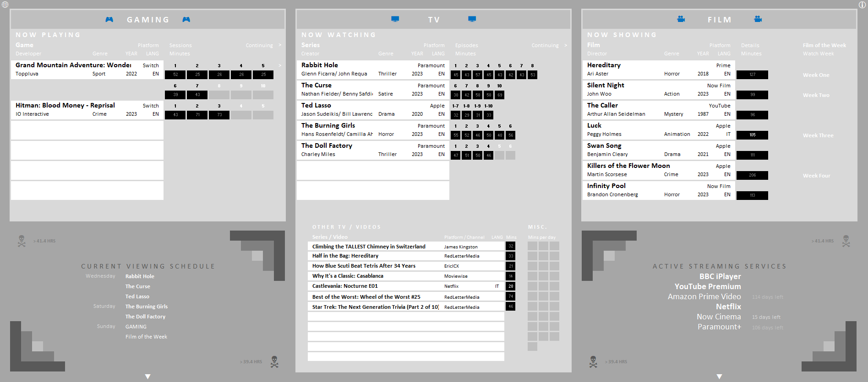Click the globe icon in the top-left corner
The height and width of the screenshot is (382, 868).
pos(5,5)
